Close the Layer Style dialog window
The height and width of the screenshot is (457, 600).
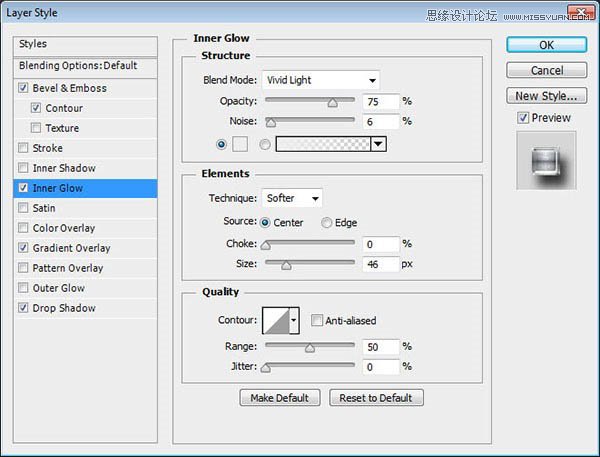tap(580, 11)
